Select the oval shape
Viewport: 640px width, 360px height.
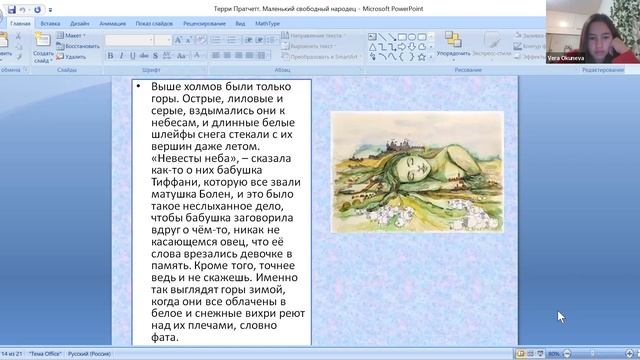point(412,37)
